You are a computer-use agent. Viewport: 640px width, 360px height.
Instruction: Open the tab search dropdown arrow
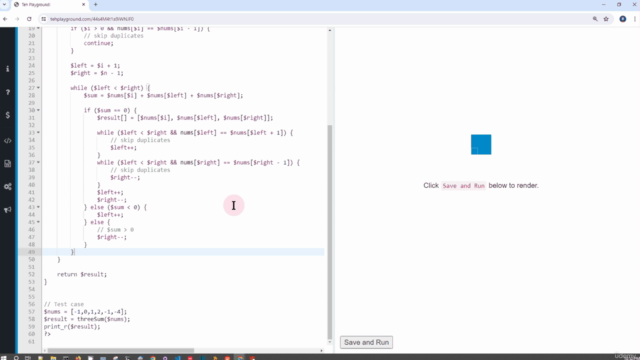pyautogui.click(x=4, y=4)
